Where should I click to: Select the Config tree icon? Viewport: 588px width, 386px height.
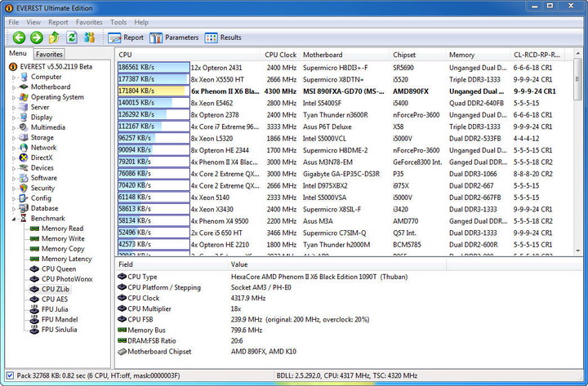click(x=24, y=198)
